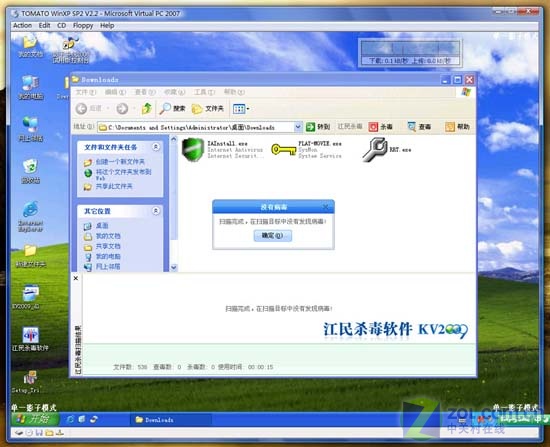
Task: Click the Downloads taskbar button
Action: click(170, 420)
